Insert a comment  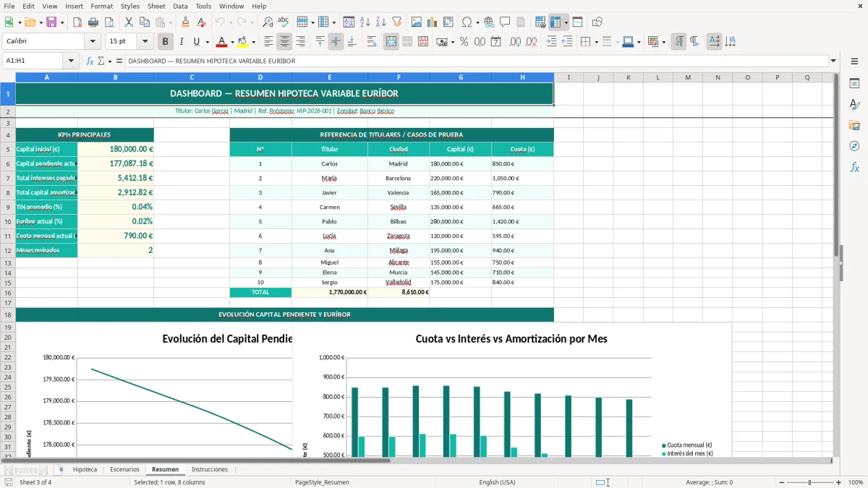point(505,22)
